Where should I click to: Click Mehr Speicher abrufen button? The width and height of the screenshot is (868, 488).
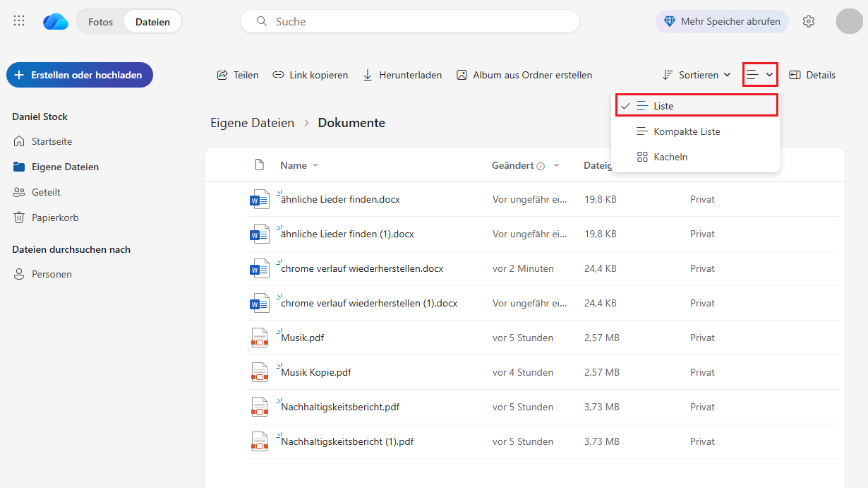[x=723, y=21]
